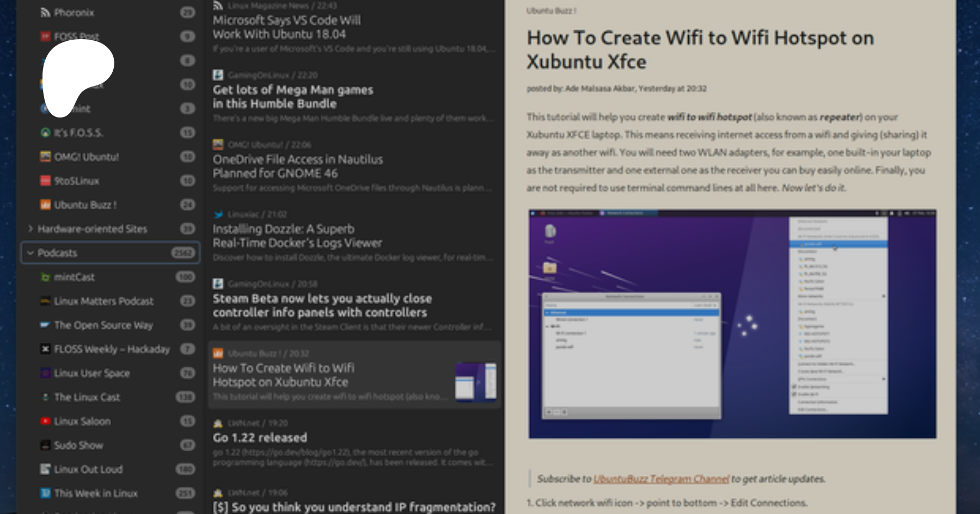Open the Go 1.22 released article
This screenshot has height=514, width=980.
[260, 438]
